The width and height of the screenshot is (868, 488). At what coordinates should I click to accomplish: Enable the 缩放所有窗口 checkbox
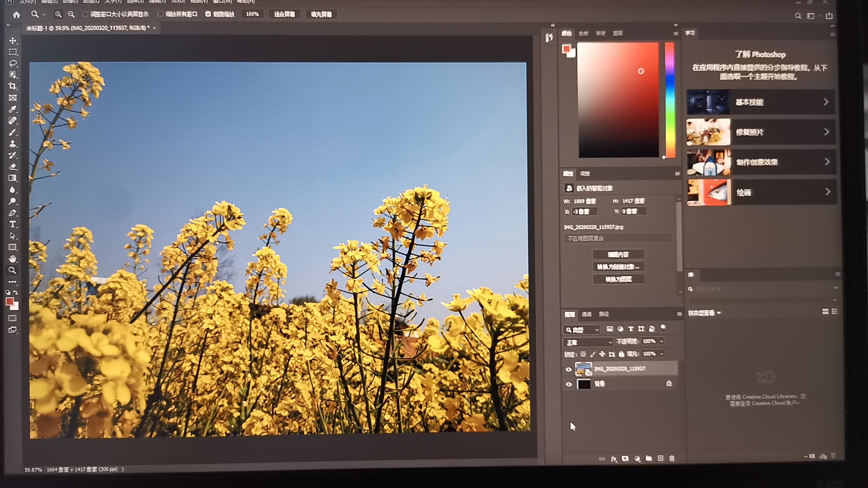click(x=160, y=14)
